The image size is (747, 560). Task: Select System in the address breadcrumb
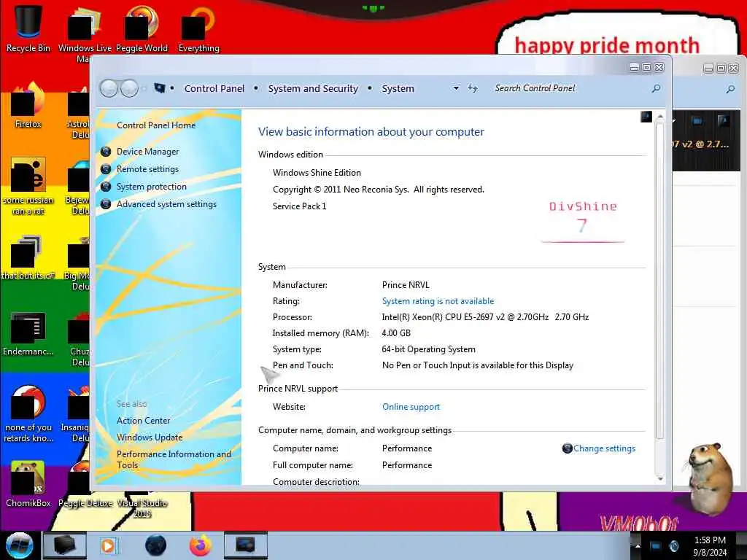click(398, 88)
